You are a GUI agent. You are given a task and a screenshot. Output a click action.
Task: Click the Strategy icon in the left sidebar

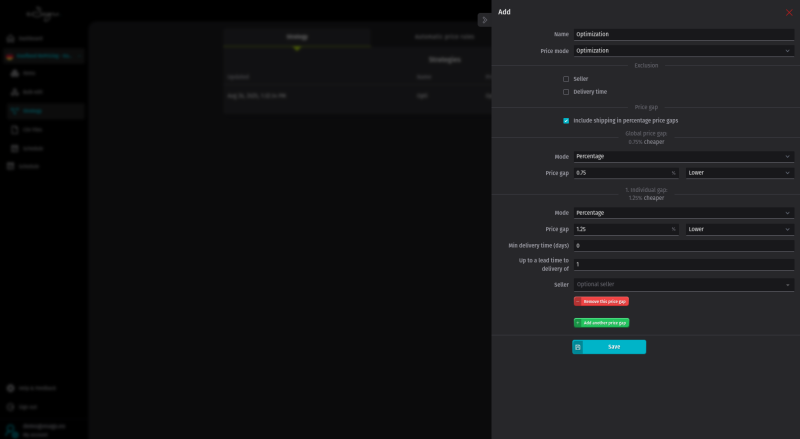pos(14,110)
